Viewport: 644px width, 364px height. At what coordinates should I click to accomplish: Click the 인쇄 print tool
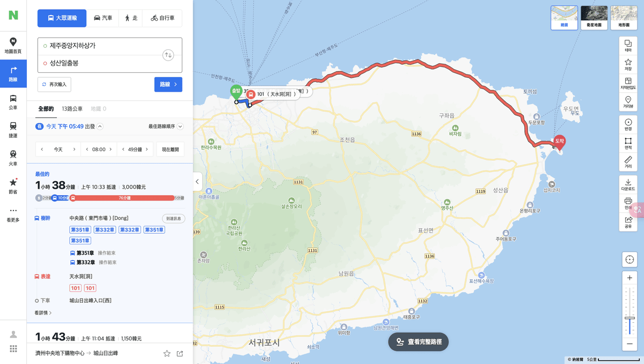628,204
